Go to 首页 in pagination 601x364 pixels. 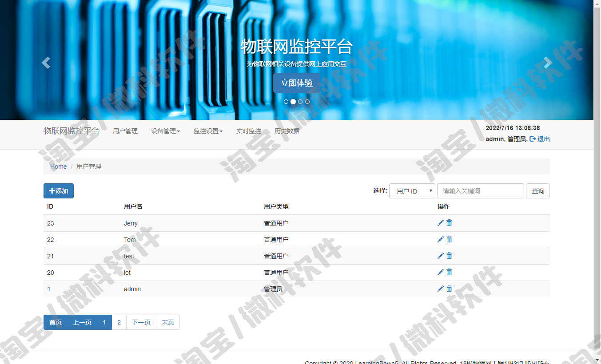[x=56, y=322]
